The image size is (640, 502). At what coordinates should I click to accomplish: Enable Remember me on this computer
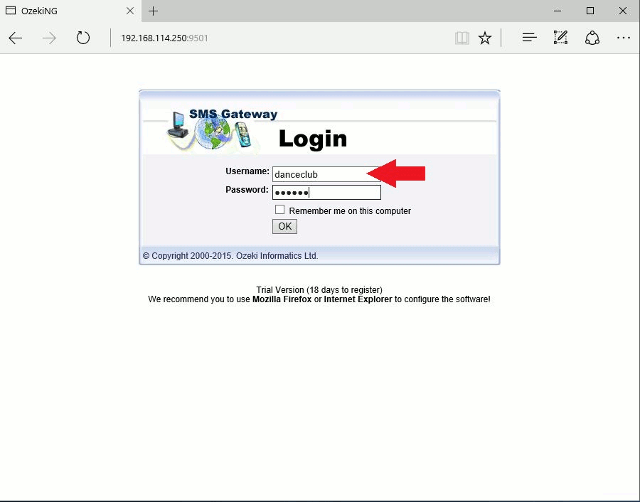pyautogui.click(x=280, y=210)
